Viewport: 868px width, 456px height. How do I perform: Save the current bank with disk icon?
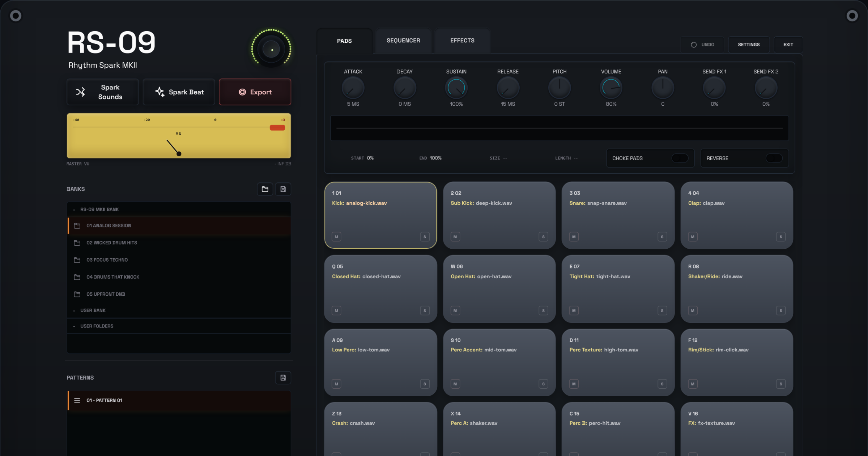pyautogui.click(x=283, y=189)
